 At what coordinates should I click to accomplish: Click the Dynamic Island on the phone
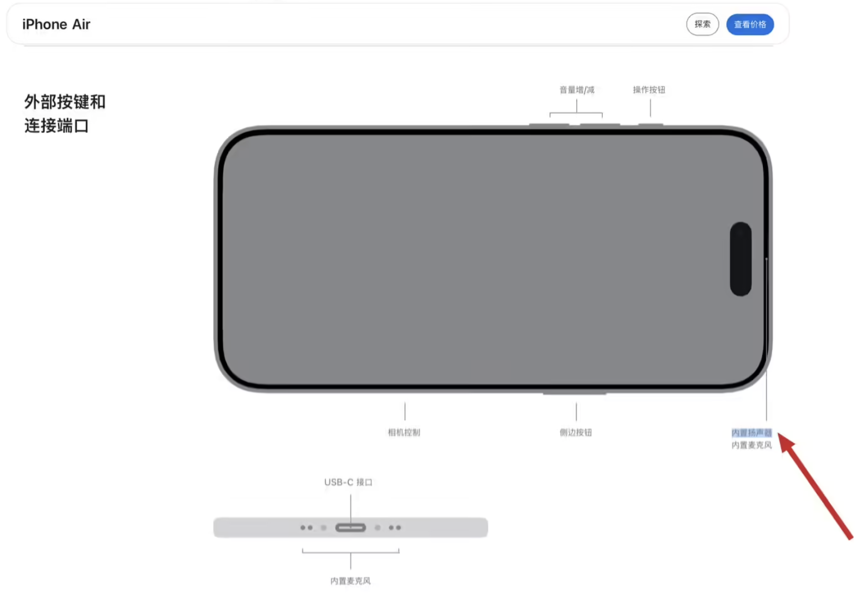point(741,259)
